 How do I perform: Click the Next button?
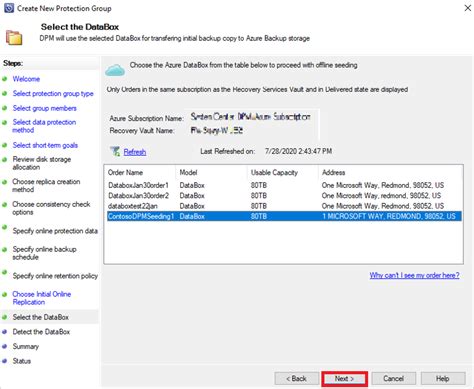pyautogui.click(x=345, y=379)
